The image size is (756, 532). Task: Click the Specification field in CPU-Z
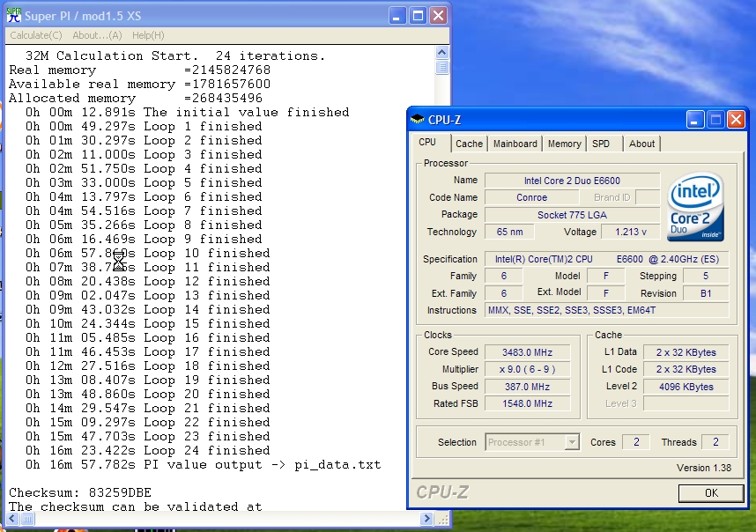pyautogui.click(x=606, y=259)
